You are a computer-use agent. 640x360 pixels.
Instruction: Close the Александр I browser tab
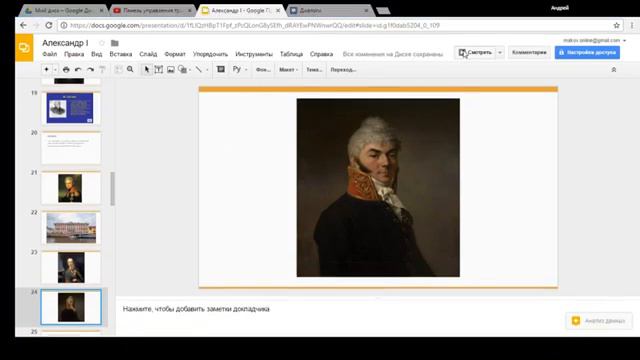pos(278,10)
